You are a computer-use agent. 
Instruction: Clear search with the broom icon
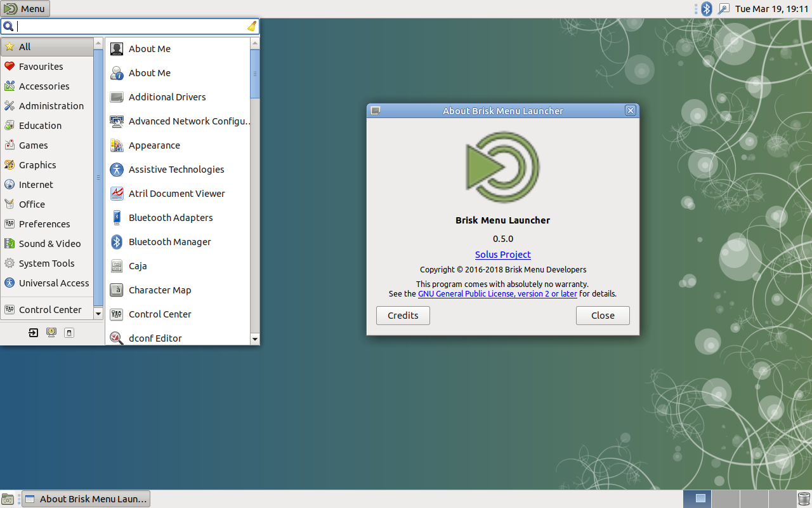tap(252, 26)
